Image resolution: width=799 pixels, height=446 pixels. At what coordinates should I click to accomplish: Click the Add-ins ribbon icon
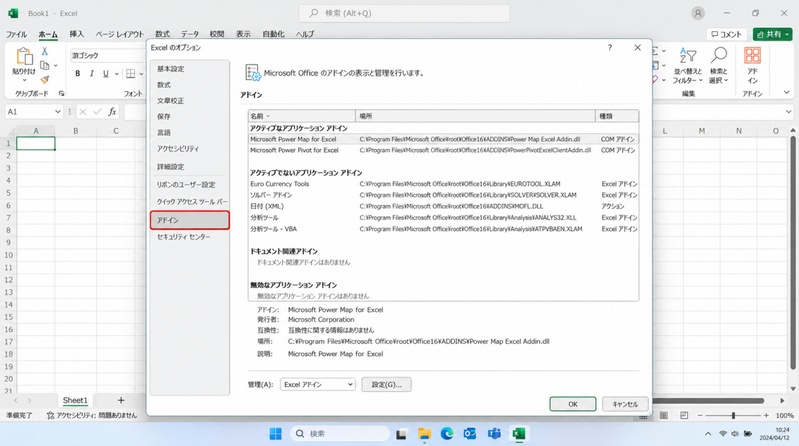pyautogui.click(x=752, y=55)
